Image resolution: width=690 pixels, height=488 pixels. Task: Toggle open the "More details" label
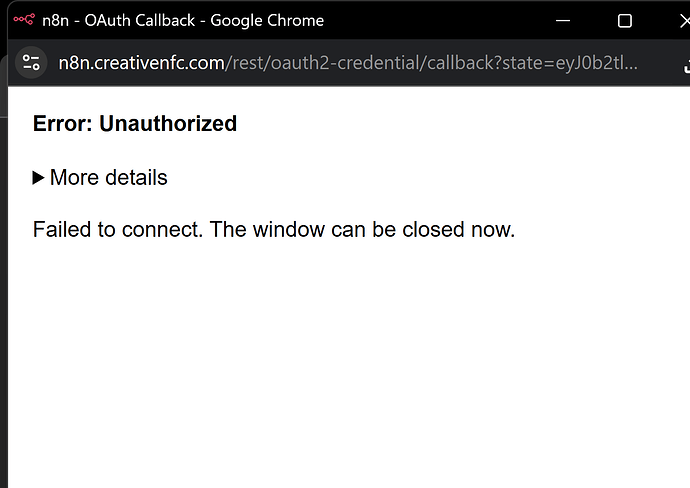pos(109,178)
